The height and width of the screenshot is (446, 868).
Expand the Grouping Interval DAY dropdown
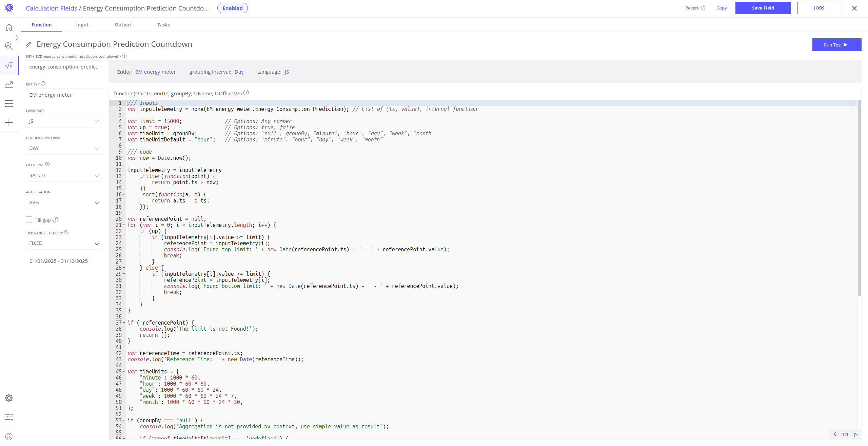coord(64,148)
